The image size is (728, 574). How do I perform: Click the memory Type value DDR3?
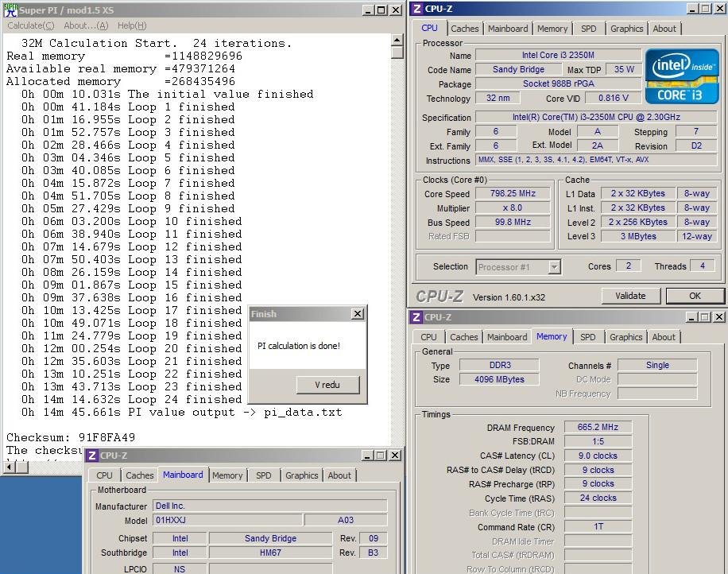pyautogui.click(x=500, y=366)
